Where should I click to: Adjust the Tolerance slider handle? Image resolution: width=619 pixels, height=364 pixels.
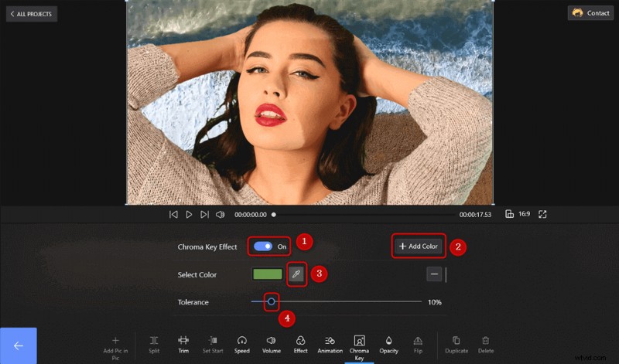coord(272,302)
